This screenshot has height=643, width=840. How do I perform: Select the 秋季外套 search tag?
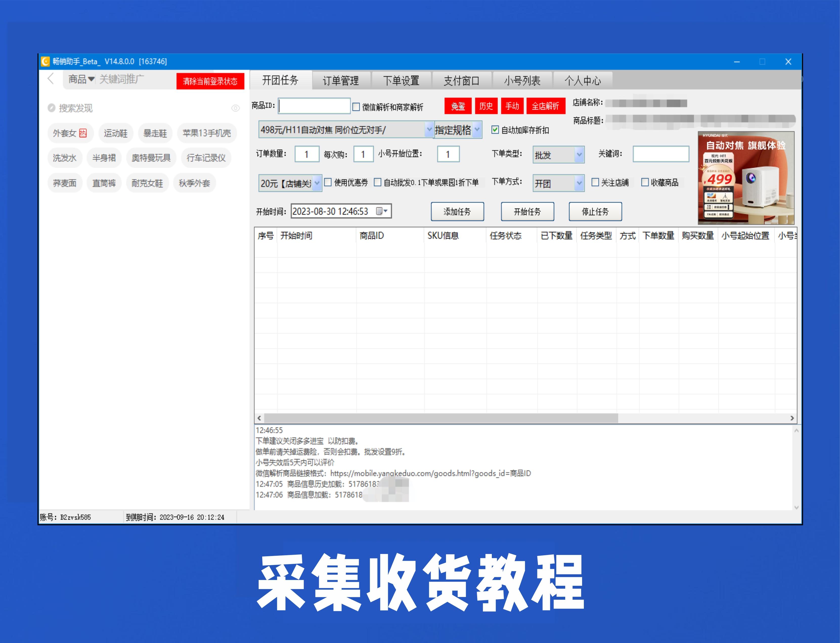pyautogui.click(x=194, y=183)
